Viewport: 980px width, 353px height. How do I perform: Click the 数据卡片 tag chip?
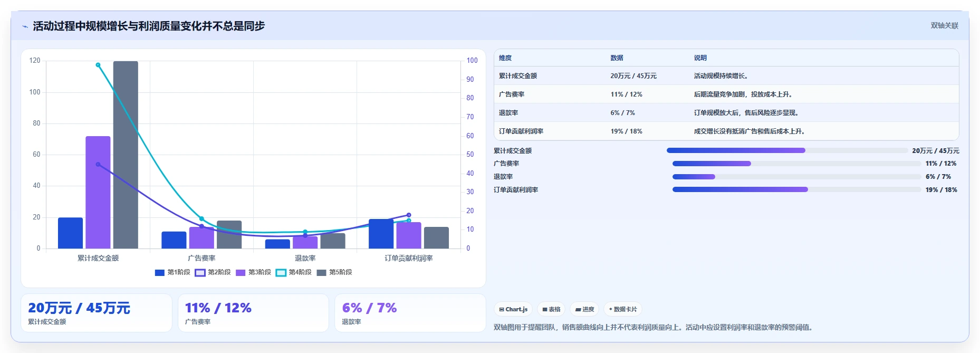pyautogui.click(x=623, y=309)
